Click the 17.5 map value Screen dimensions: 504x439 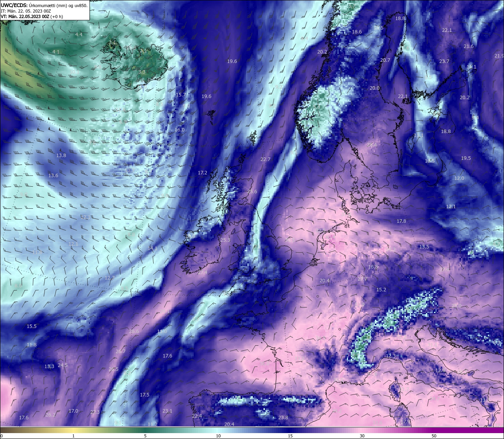click(145, 395)
